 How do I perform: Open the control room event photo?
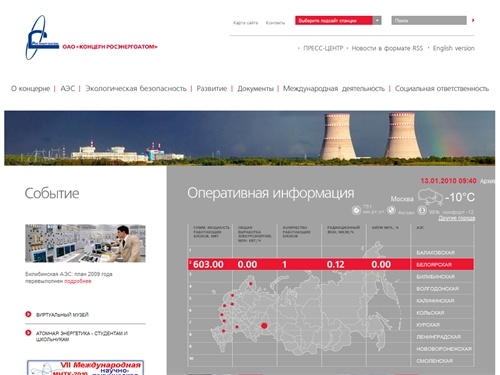click(x=85, y=243)
